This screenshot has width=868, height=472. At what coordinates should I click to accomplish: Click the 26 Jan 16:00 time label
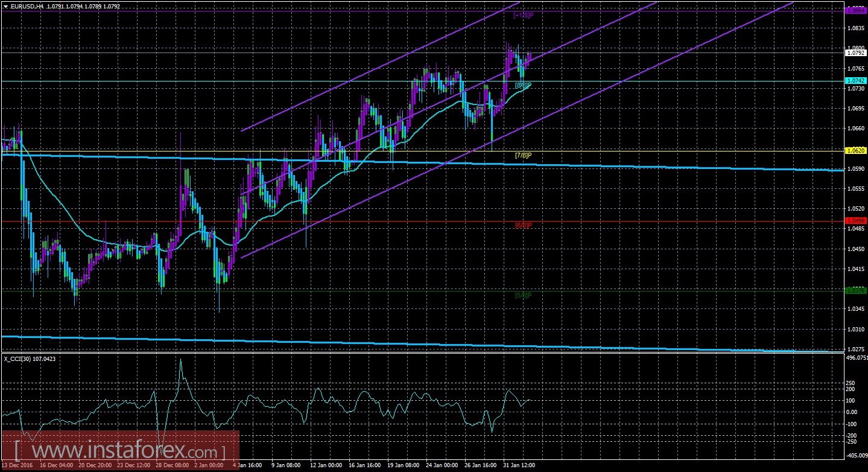480,465
